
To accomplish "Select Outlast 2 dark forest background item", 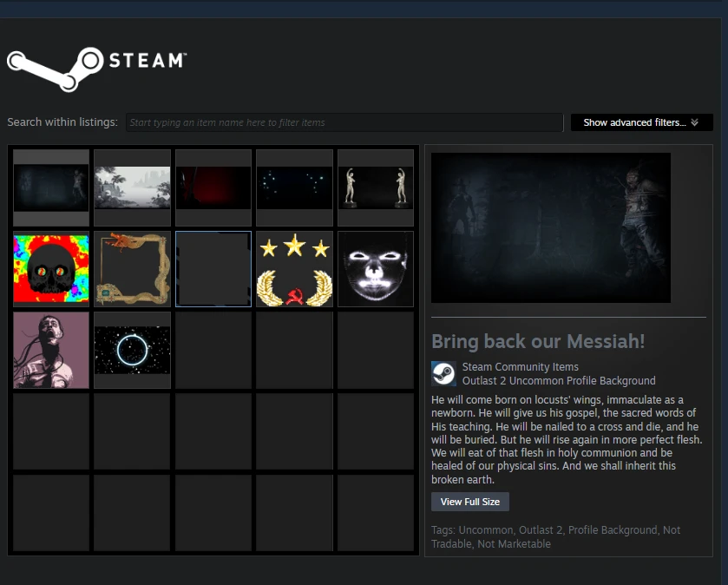I will 51,187.
